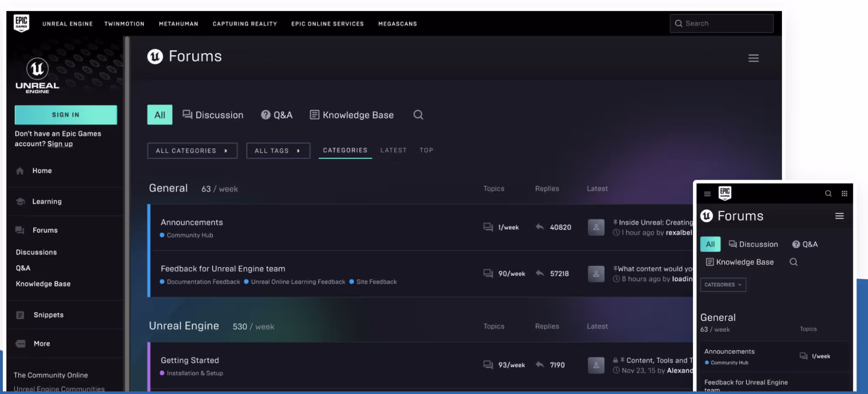Click the search magnifier icon next to Knowledge Base
Viewport: 868px width, 394px height.
click(x=418, y=115)
